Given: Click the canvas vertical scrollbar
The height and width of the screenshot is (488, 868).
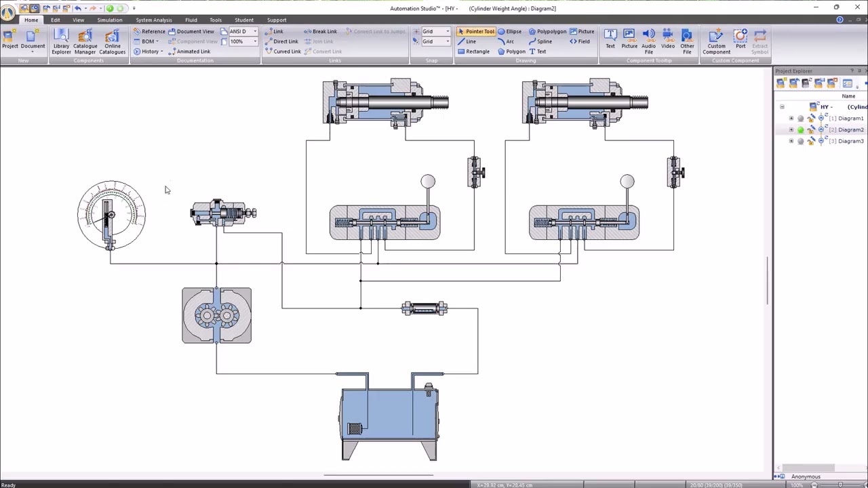Looking at the screenshot, I should [768, 281].
